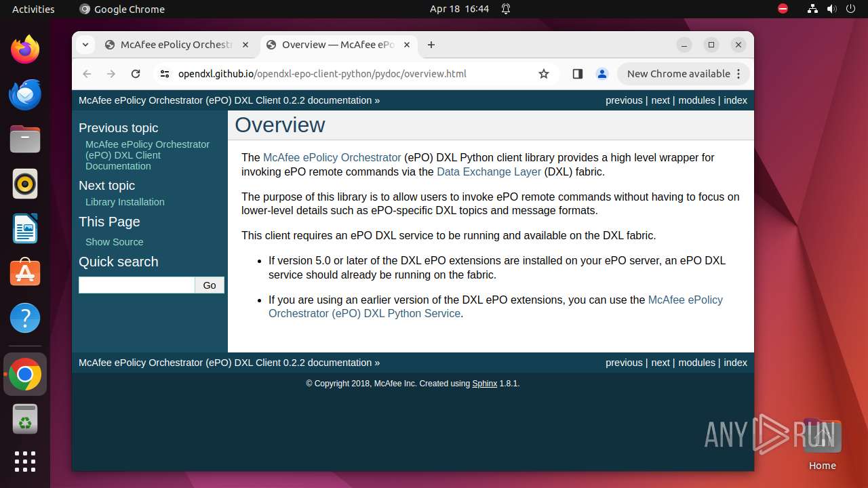Viewport: 868px width, 488px height.
Task: Open the ePO DXL Python Service link
Action: (x=496, y=306)
